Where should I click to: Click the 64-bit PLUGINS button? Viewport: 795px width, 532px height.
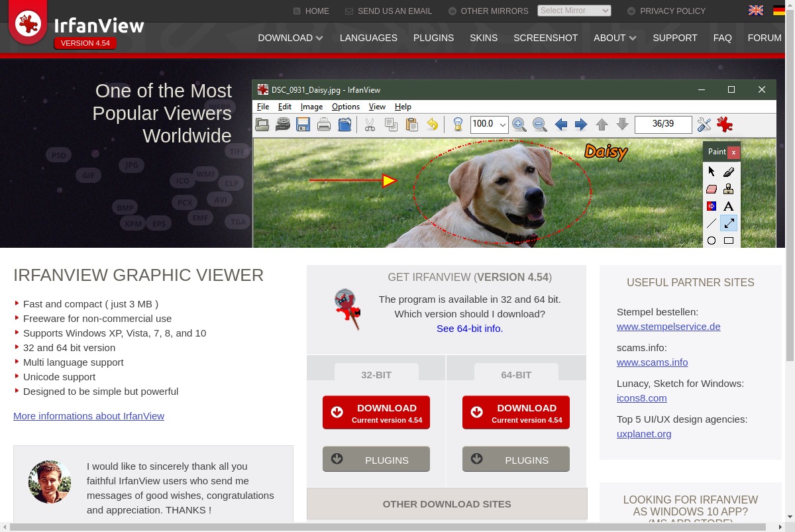click(x=516, y=459)
